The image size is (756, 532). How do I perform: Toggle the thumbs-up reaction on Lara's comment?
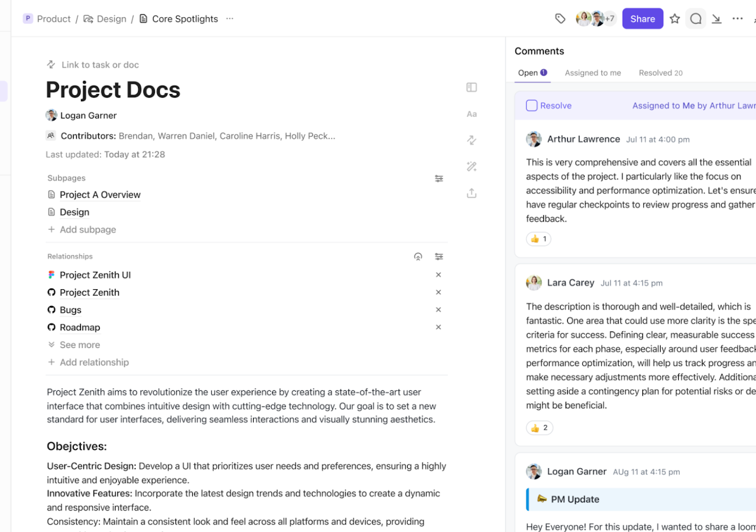pyautogui.click(x=539, y=428)
